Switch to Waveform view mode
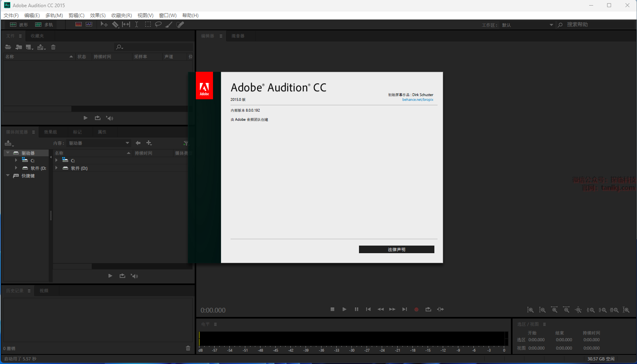The width and height of the screenshot is (637, 364). pos(19,25)
